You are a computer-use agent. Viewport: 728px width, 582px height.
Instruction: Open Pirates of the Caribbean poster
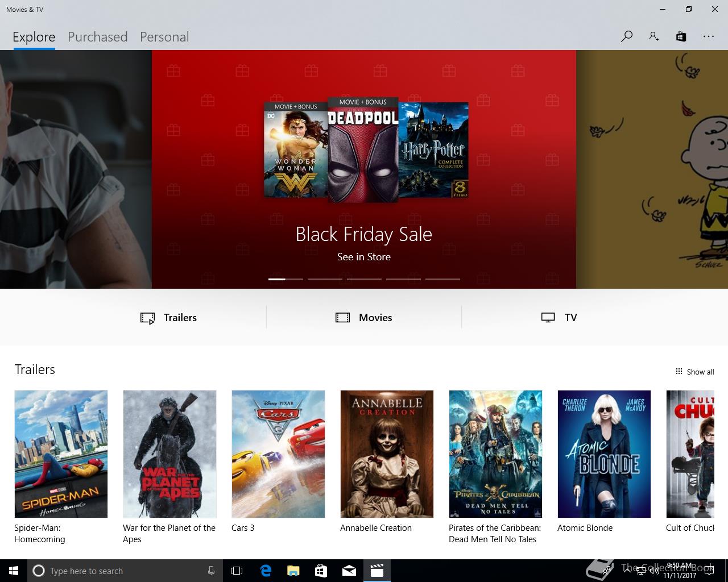[495, 454]
